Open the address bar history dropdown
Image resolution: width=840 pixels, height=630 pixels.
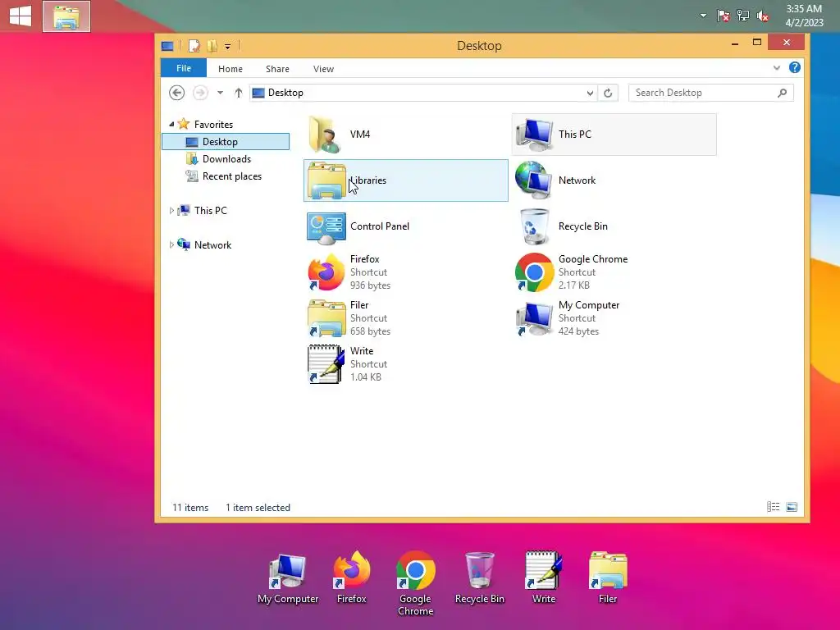[590, 94]
